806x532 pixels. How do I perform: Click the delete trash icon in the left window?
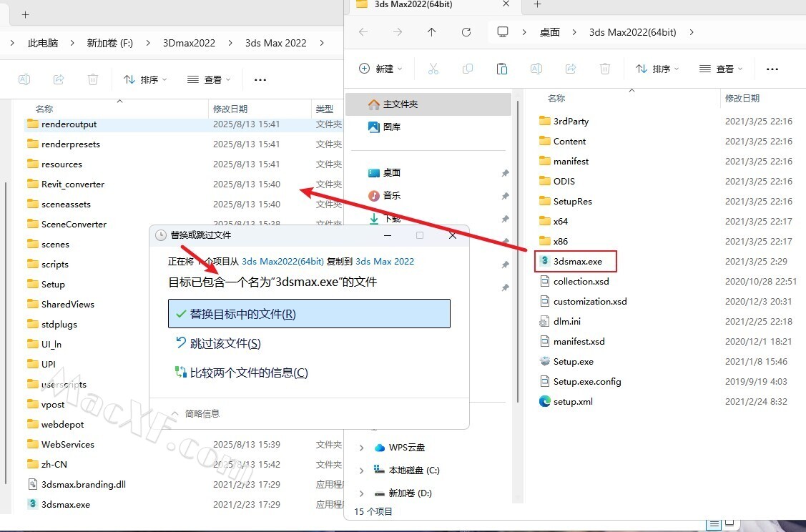pyautogui.click(x=93, y=79)
